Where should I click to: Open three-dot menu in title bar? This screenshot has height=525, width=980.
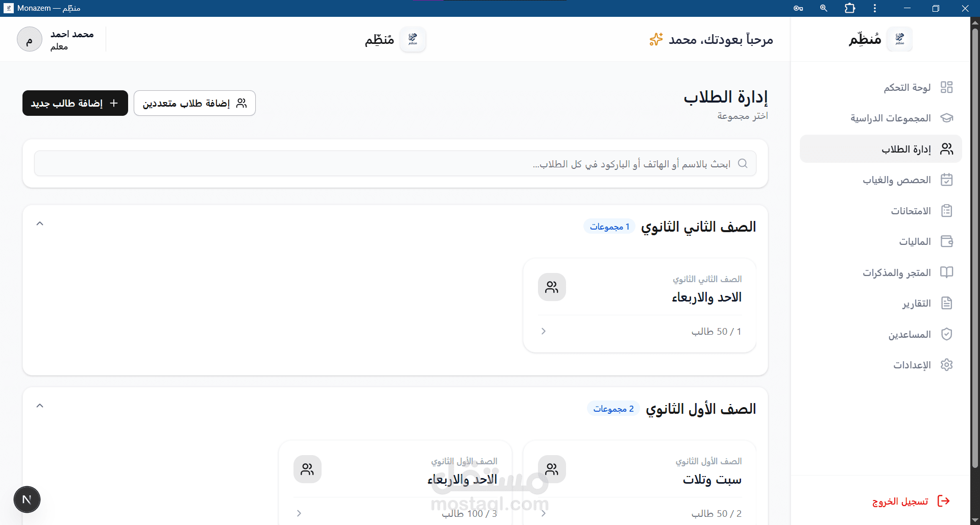click(x=875, y=8)
